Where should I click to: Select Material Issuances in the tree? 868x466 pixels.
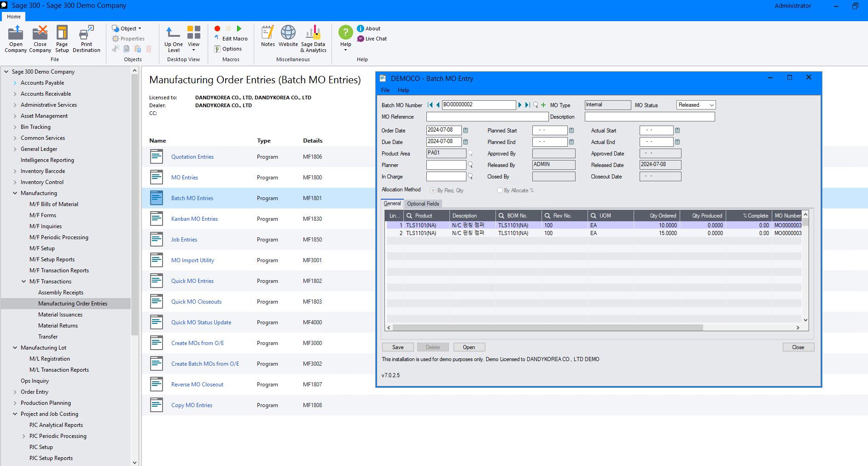(60, 315)
